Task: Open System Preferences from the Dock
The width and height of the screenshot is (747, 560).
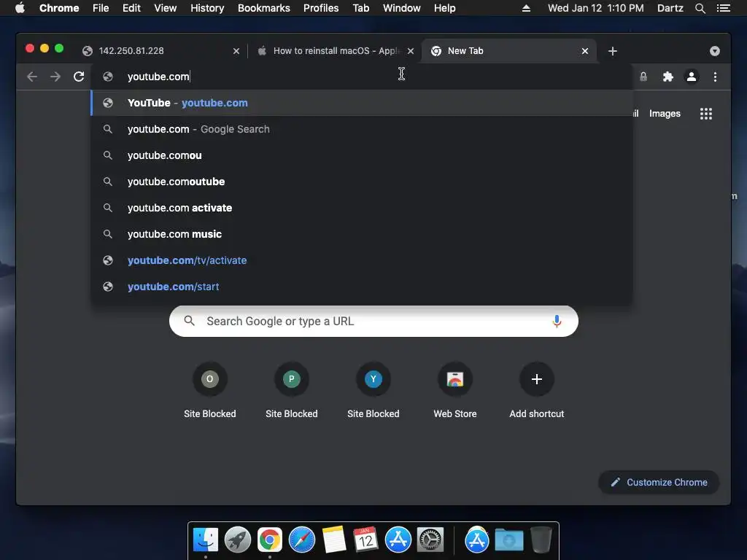Action: pyautogui.click(x=430, y=540)
